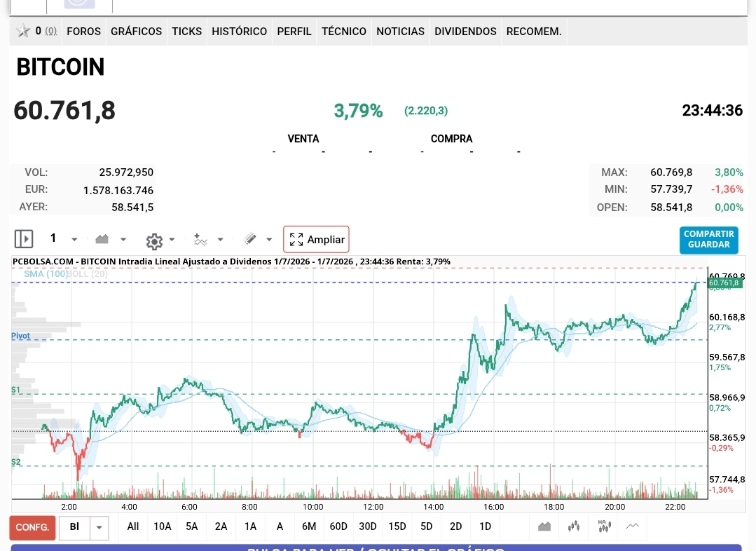Click the CONFG. button
Viewport: 756px width, 551px height.
click(32, 527)
